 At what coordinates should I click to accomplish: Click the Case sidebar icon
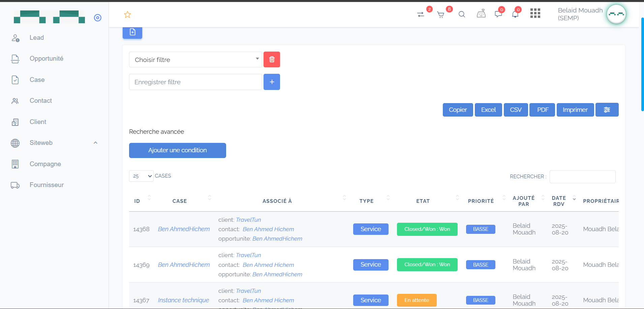[x=15, y=80]
